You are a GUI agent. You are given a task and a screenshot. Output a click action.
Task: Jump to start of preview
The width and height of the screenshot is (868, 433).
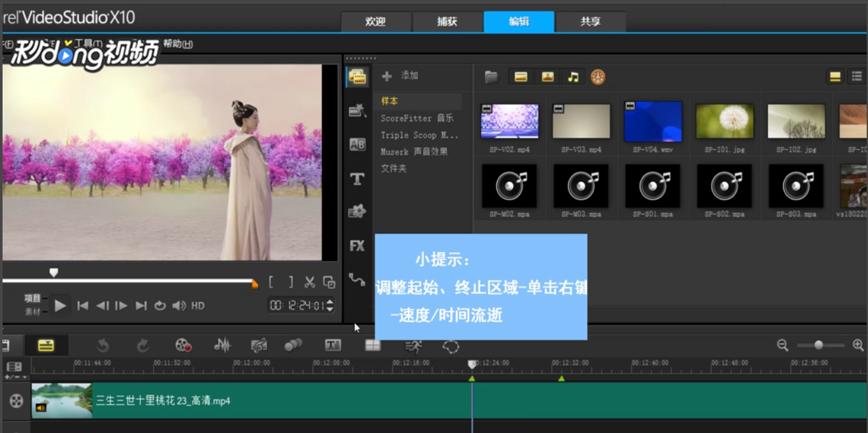pyautogui.click(x=83, y=306)
